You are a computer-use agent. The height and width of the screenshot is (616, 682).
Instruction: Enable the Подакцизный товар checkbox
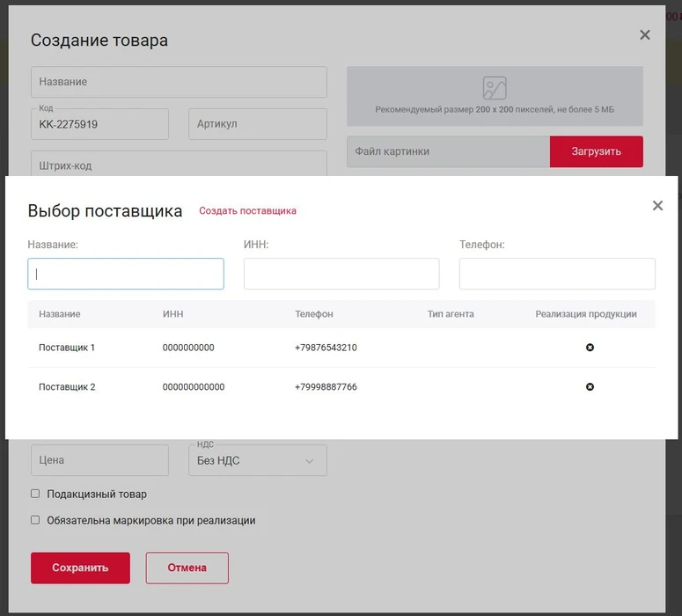(35, 494)
